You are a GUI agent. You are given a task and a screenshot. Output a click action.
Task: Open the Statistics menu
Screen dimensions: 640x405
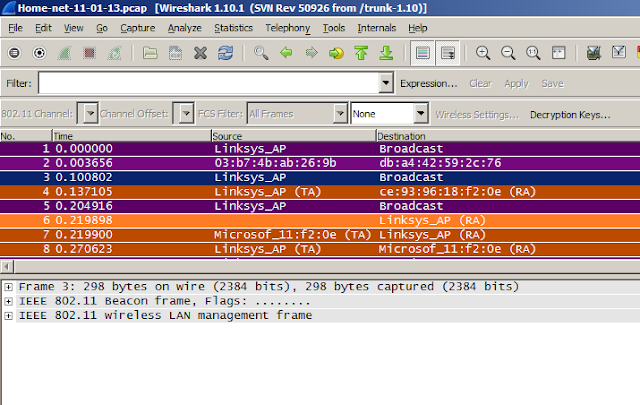click(x=233, y=28)
